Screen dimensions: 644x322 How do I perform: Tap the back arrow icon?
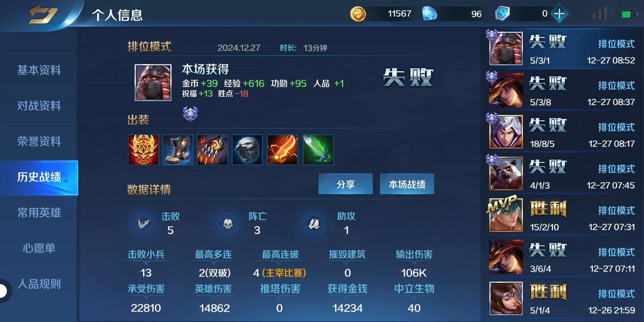(43, 14)
